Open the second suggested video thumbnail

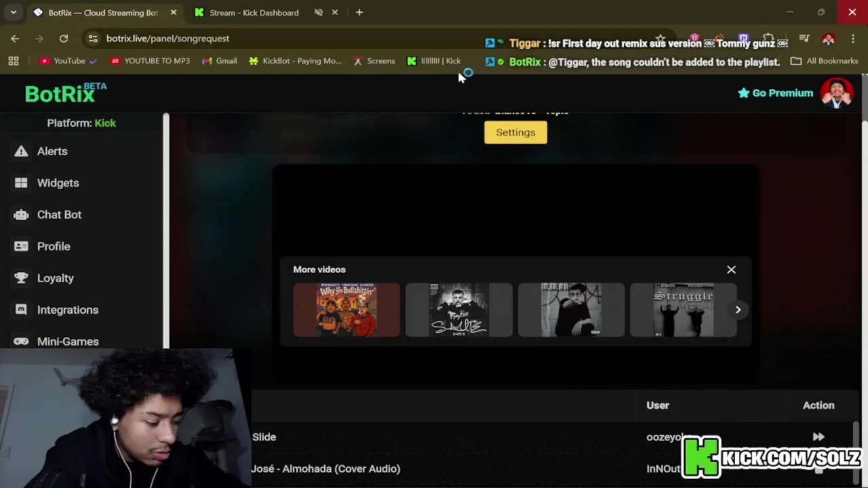click(x=459, y=310)
